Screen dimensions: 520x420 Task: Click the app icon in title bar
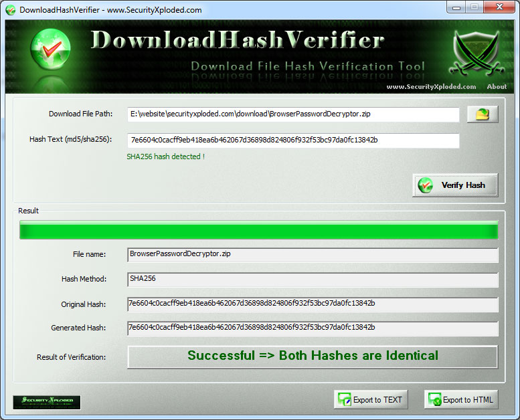tap(10, 10)
